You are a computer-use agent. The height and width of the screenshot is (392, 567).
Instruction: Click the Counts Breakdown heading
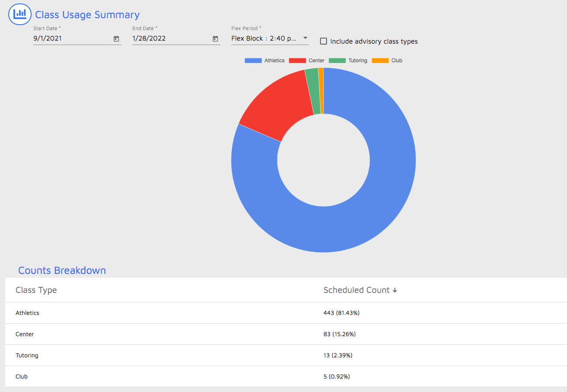[x=62, y=270]
